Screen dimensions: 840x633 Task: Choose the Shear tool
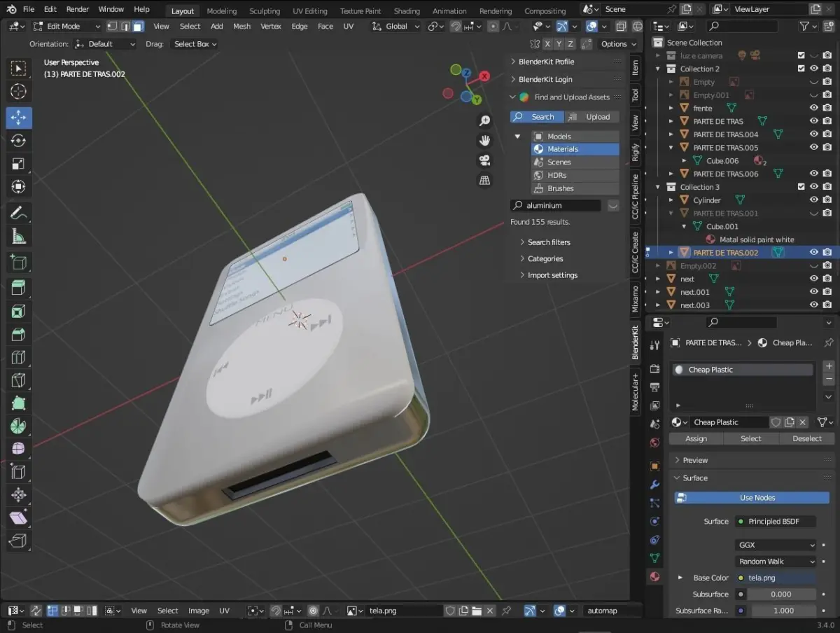tap(19, 518)
